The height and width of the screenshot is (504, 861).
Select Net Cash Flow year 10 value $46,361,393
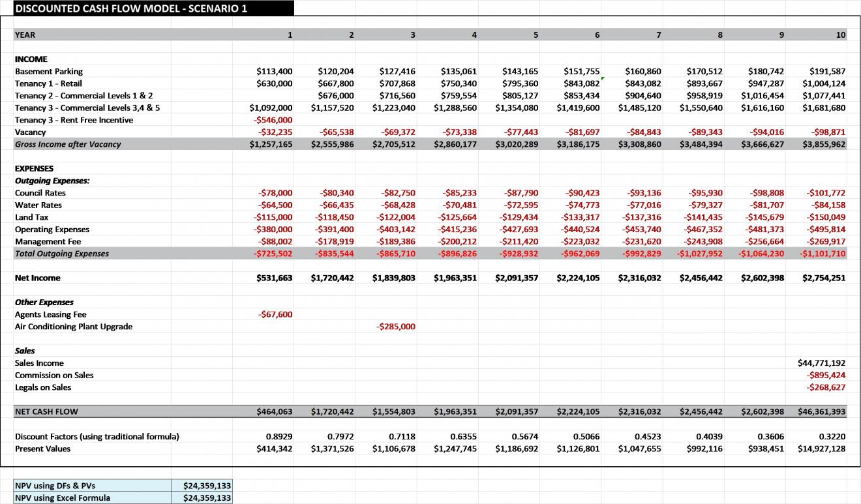click(822, 411)
